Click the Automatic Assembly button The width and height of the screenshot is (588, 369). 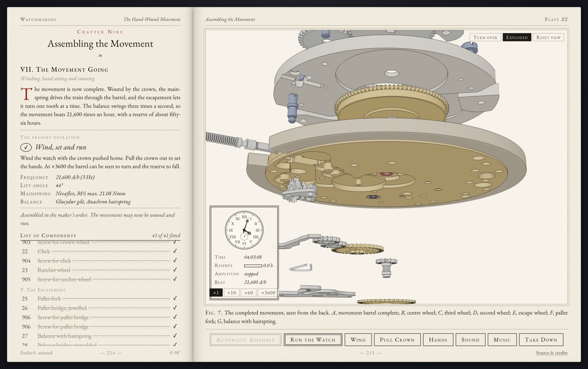point(245,340)
